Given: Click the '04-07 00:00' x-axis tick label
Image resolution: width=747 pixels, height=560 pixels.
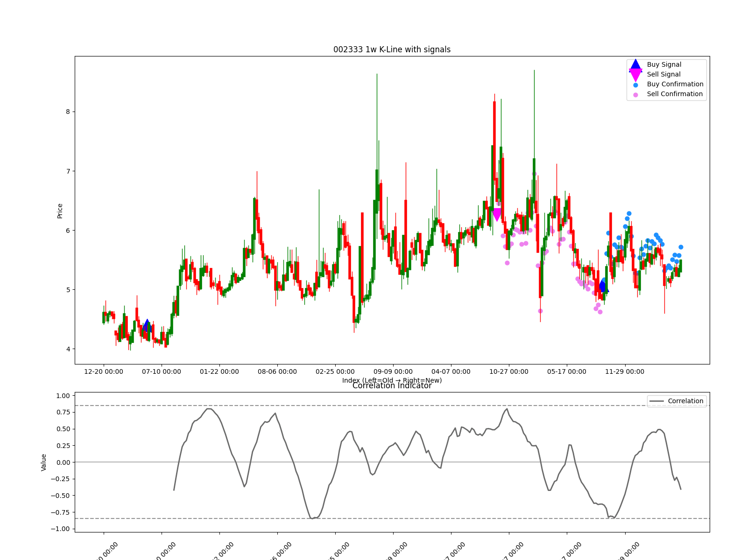Looking at the screenshot, I should point(451,371).
